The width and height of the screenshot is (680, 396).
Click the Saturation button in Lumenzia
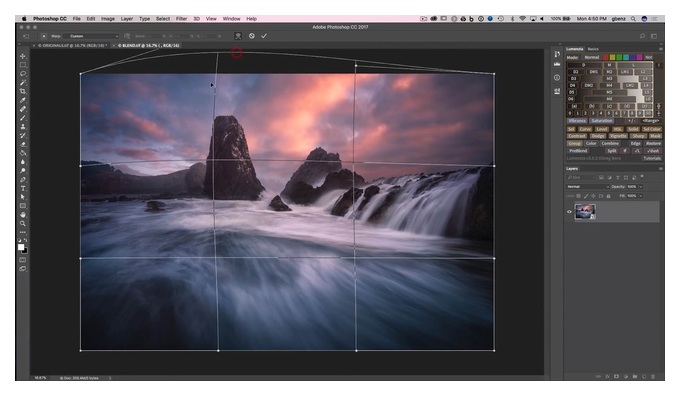click(x=602, y=121)
